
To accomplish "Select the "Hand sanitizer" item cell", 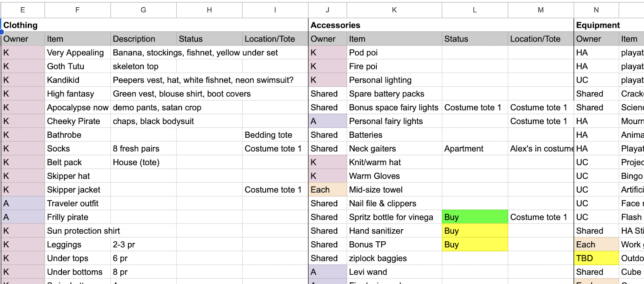I will (x=394, y=231).
